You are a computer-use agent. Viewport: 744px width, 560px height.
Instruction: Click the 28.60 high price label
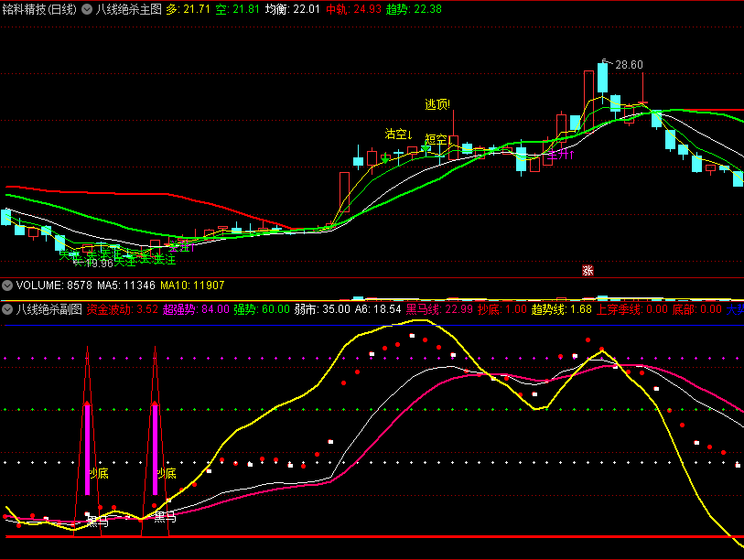629,65
